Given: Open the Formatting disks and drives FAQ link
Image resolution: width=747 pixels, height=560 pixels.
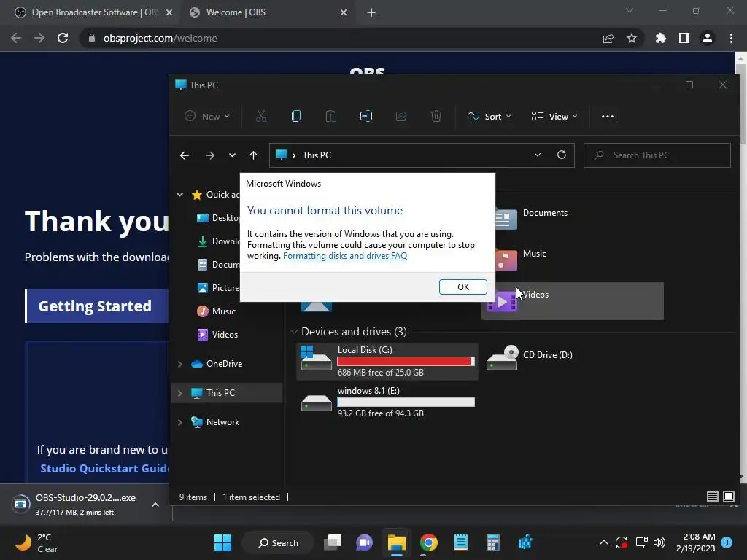Looking at the screenshot, I should (x=345, y=256).
